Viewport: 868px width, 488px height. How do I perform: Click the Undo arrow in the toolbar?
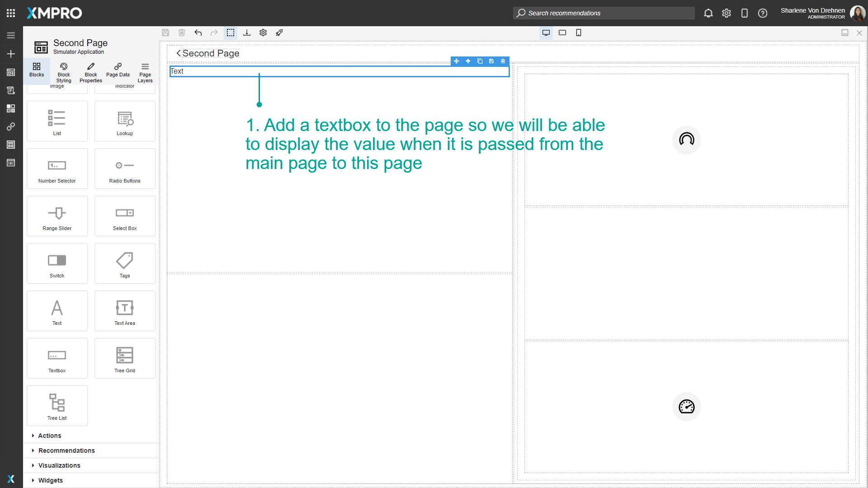click(x=198, y=33)
